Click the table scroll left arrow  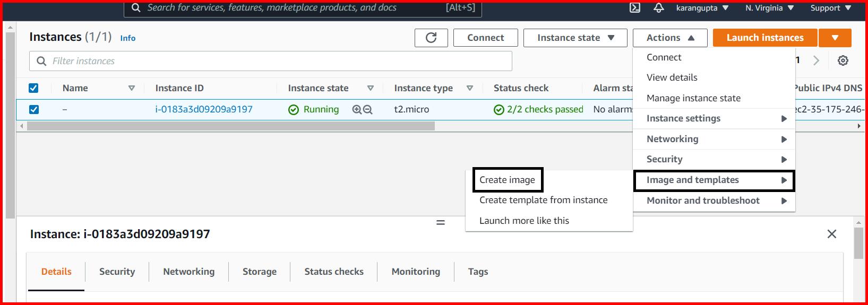[22, 126]
